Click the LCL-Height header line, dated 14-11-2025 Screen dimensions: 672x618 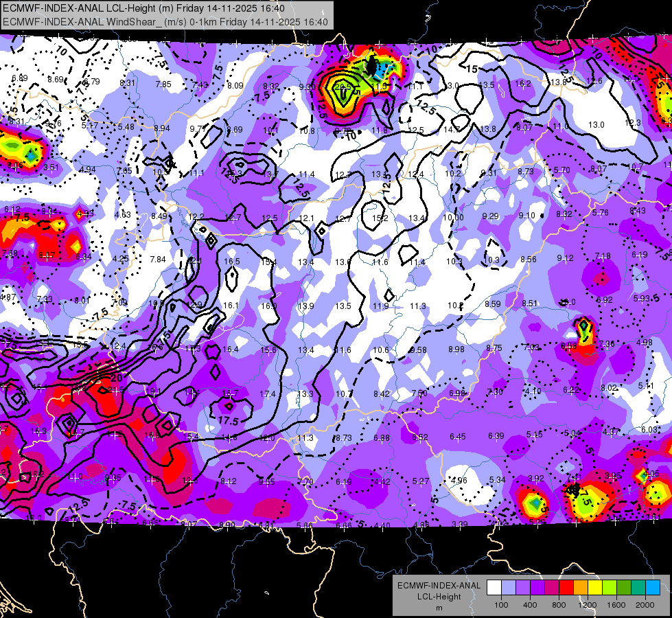[x=143, y=8]
